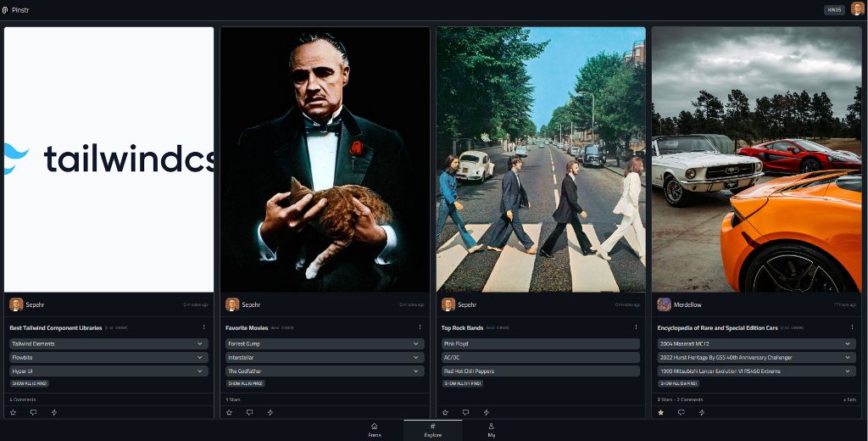Go to the Feeds tab
This screenshot has height=441, width=868.
click(x=374, y=430)
